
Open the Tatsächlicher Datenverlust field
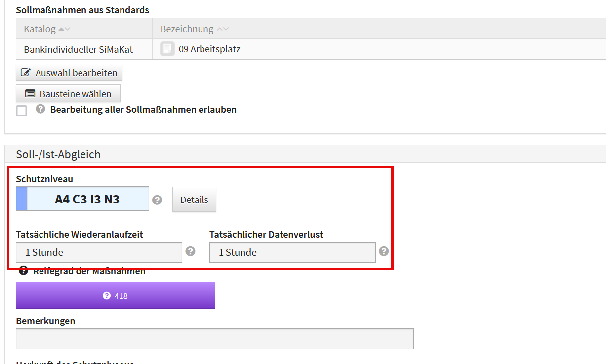(x=292, y=252)
